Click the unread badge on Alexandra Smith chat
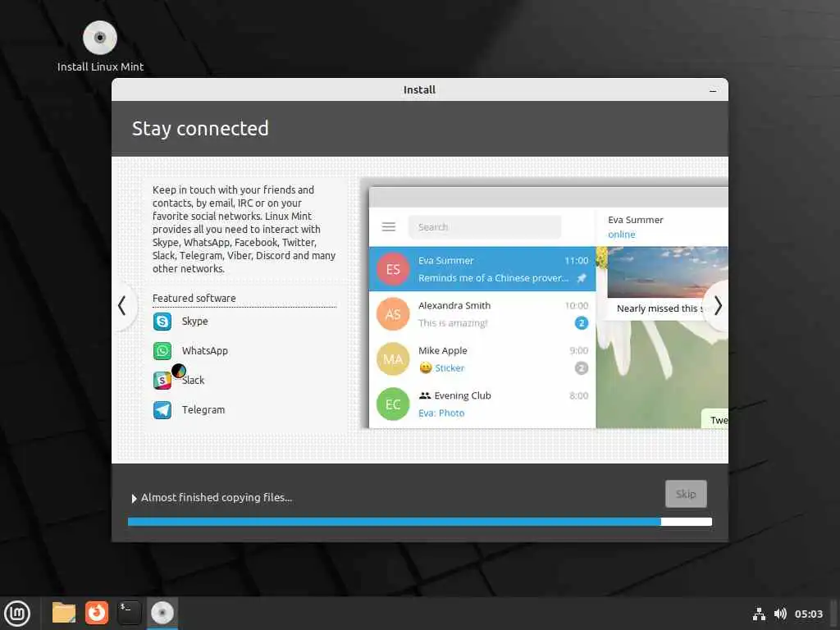Viewport: 840px width, 630px height. [582, 323]
